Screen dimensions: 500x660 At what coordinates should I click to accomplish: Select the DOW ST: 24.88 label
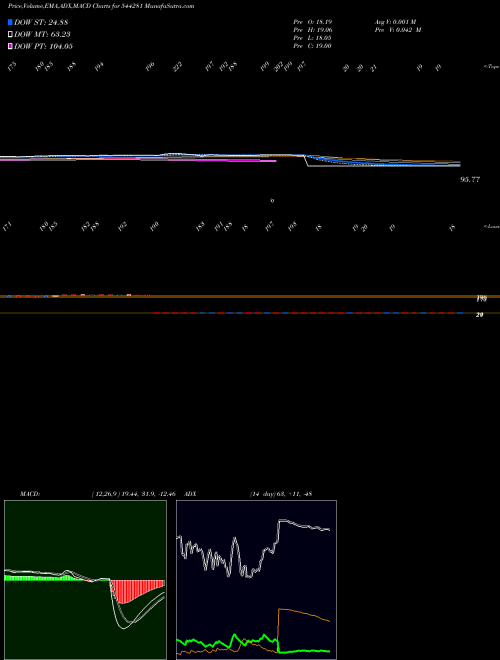click(41, 22)
